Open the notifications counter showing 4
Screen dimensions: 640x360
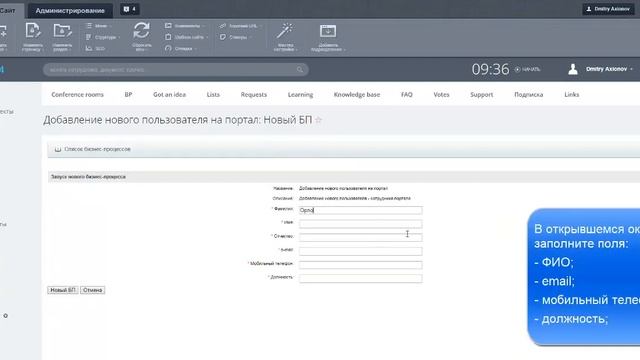pyautogui.click(x=130, y=9)
